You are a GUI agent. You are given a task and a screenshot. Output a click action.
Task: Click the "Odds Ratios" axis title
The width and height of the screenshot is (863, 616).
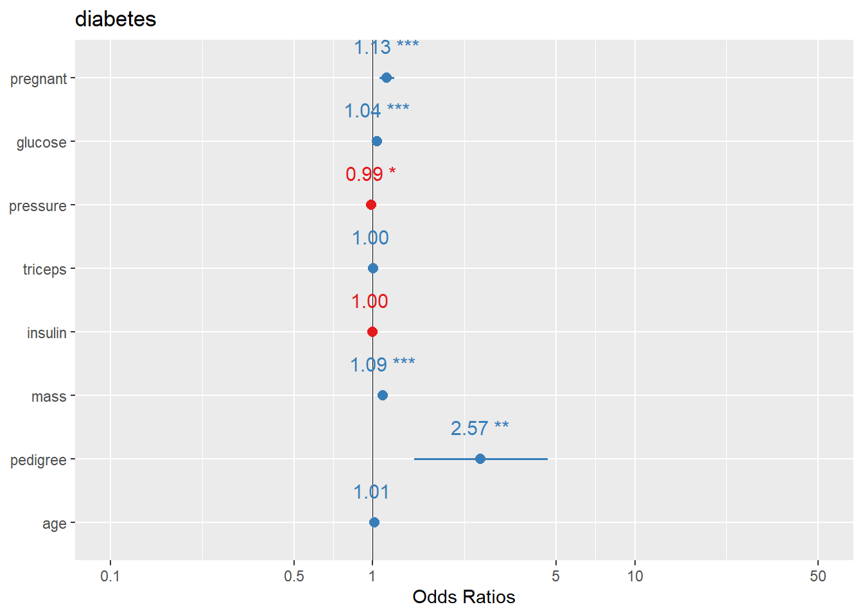pos(464,597)
